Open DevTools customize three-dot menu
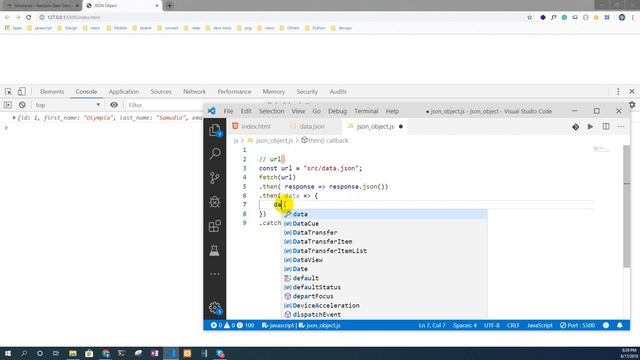 (x=618, y=91)
